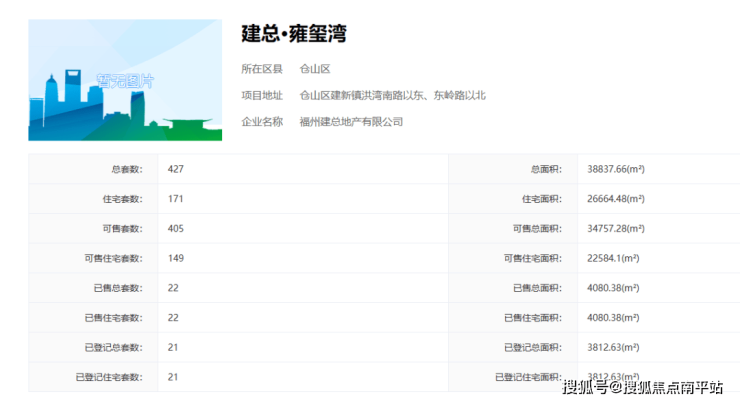Image resolution: width=740 pixels, height=403 pixels.
Task: Click the placeholder thumbnail reading 暂无图片
Action: point(125,80)
